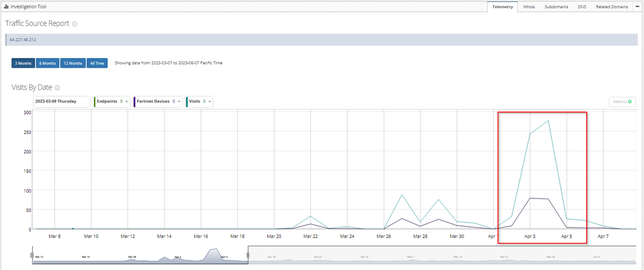Screen dimensions: 644x270
Task: Switch to the 6 Months time range
Action: point(48,63)
